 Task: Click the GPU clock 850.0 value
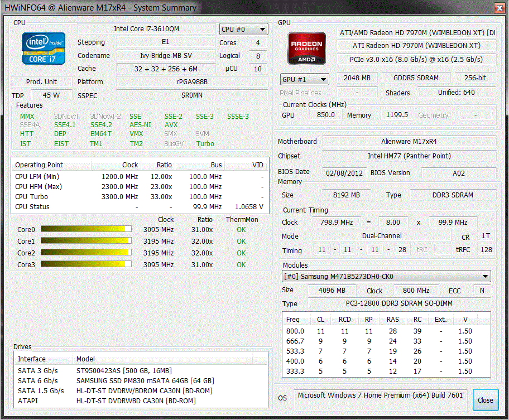point(325,115)
